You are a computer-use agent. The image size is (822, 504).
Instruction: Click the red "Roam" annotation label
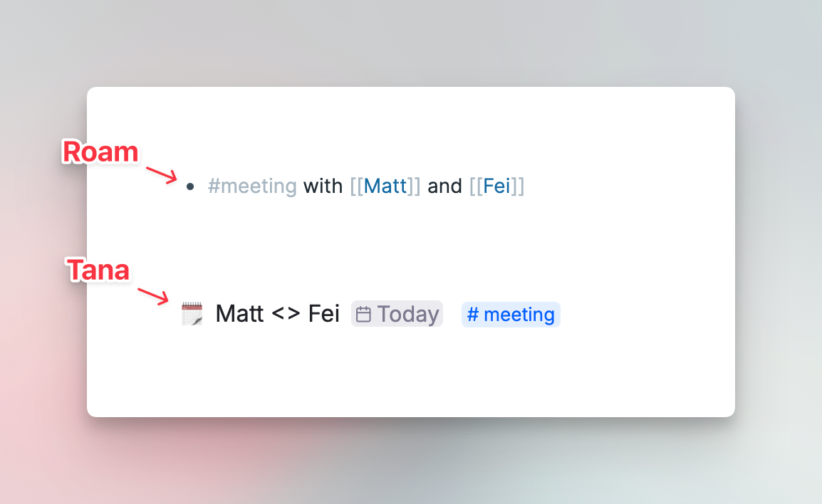(100, 152)
